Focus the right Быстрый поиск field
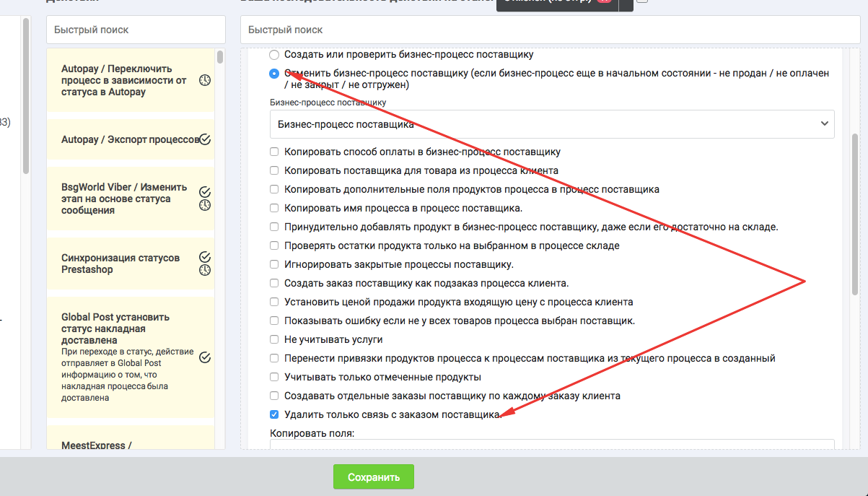Screen dimensions: 868x496 point(551,30)
